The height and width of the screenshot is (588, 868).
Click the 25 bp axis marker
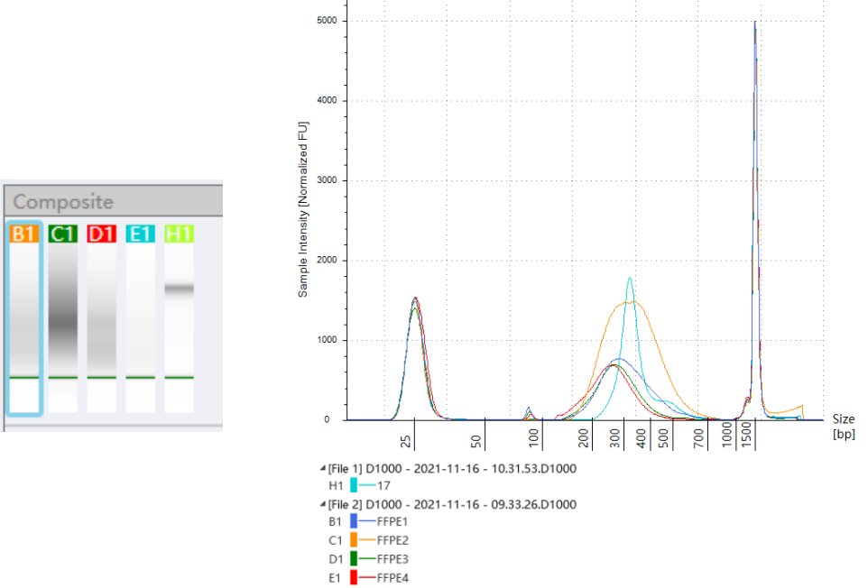(x=406, y=441)
